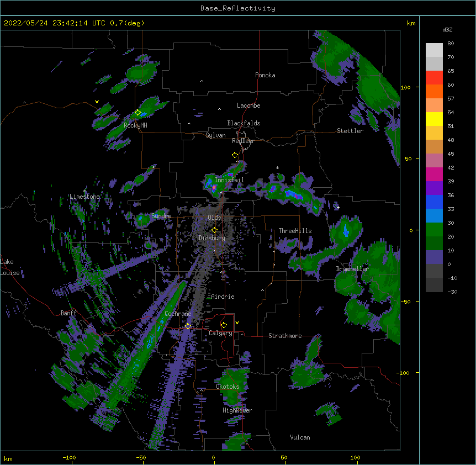Click the Cochrane town label

pos(178,314)
